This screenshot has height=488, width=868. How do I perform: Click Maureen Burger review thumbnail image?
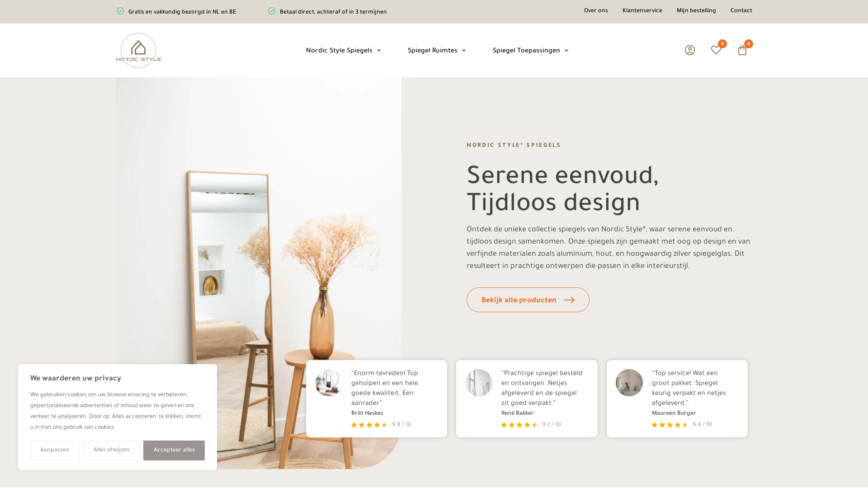[x=629, y=383]
